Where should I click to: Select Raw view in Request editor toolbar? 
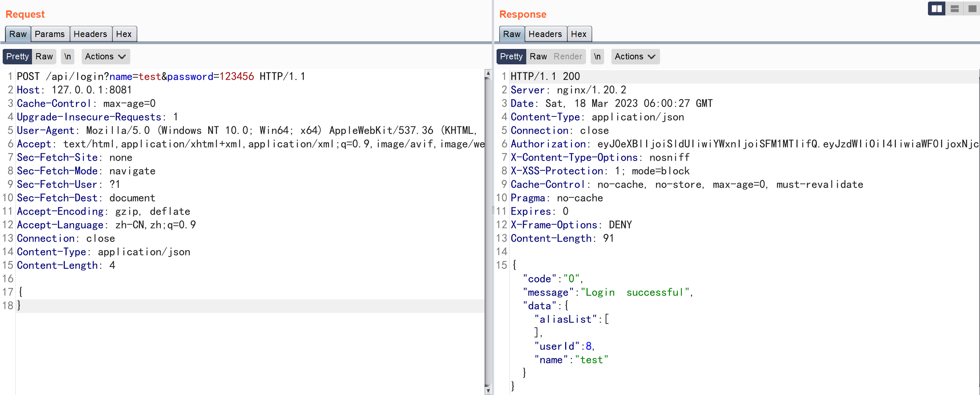(x=44, y=56)
